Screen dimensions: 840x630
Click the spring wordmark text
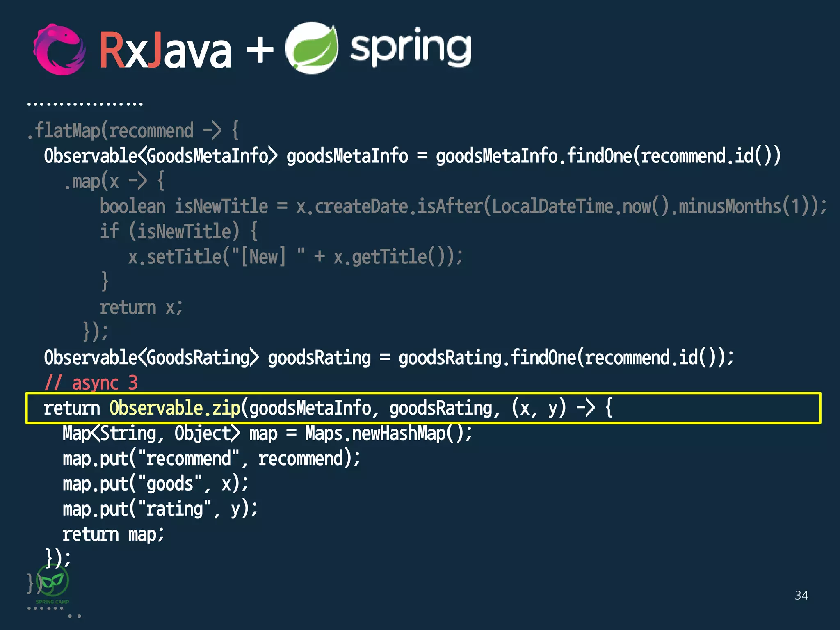click(x=410, y=48)
